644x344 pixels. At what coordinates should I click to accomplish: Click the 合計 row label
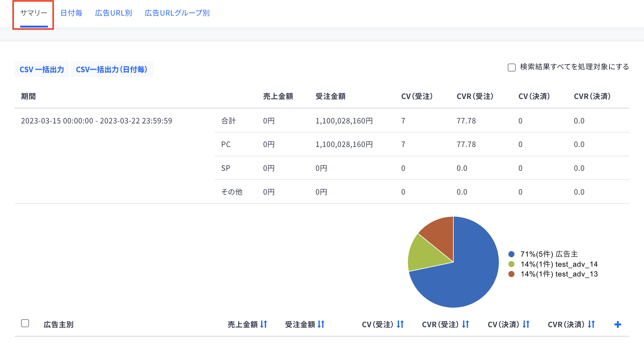pos(229,121)
